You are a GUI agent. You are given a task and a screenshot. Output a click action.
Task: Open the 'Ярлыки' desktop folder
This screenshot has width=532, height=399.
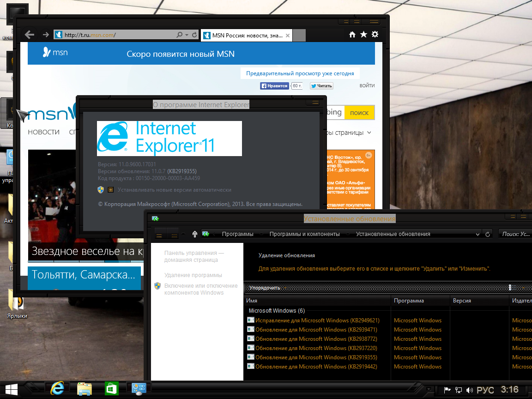17,304
